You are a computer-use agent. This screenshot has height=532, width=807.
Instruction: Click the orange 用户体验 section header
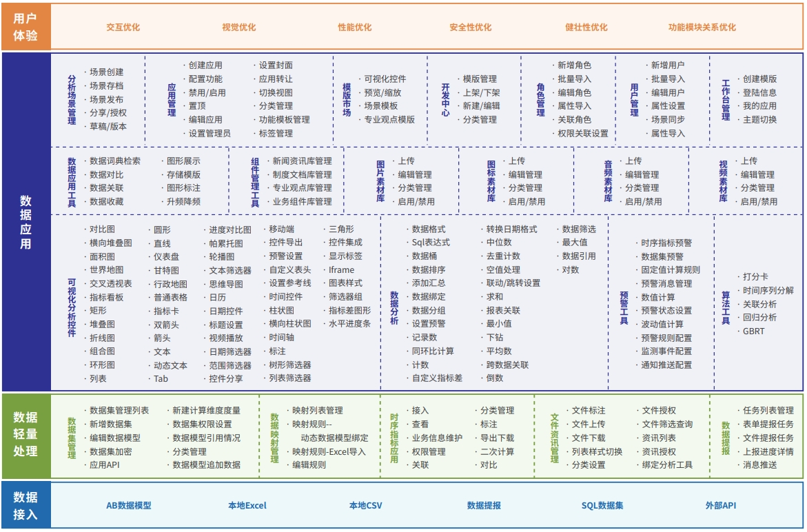click(x=25, y=28)
